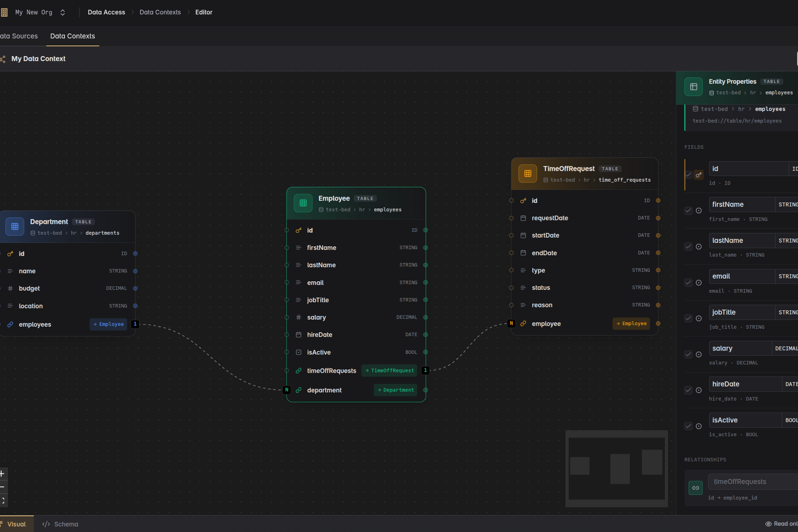Click the primary key icon in Fields id row
The height and width of the screenshot is (532, 798).
(699, 175)
